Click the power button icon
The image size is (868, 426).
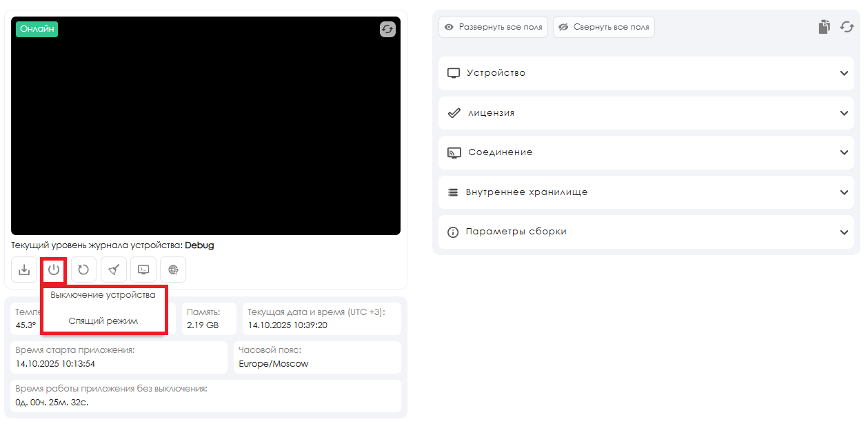(x=54, y=270)
